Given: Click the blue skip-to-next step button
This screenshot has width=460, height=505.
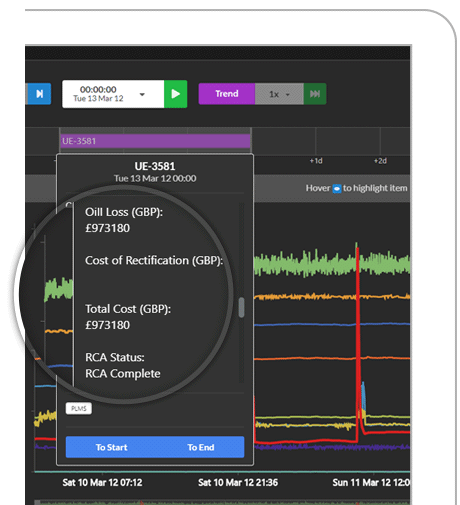Looking at the screenshot, I should [39, 94].
